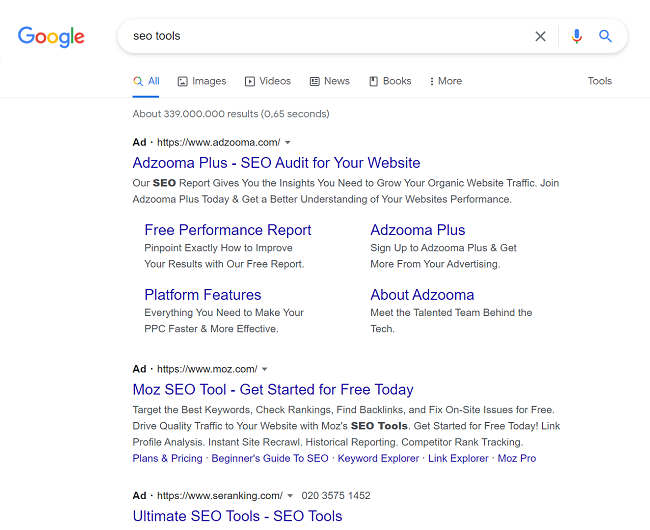
Task: Open the Beginner's Guide To SEO link
Action: point(270,458)
